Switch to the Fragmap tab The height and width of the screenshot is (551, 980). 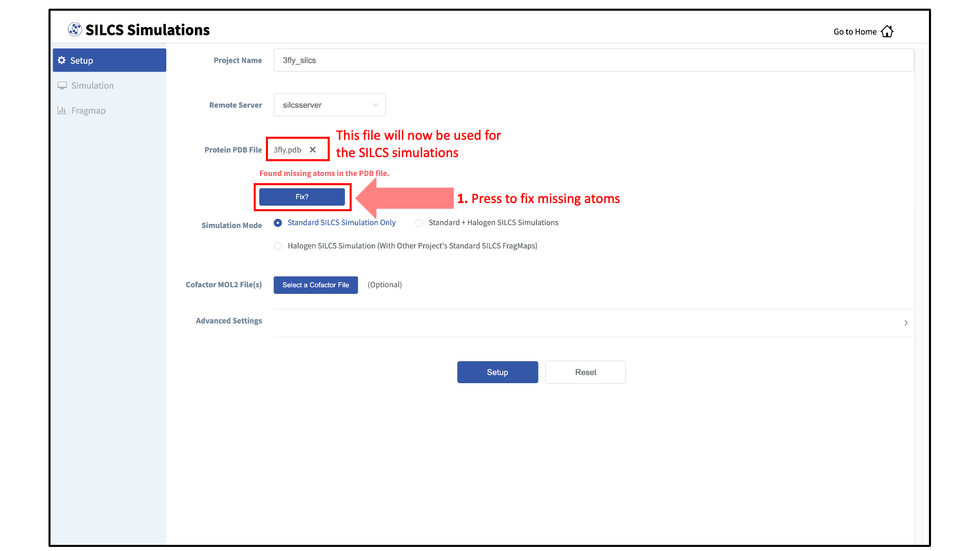click(x=110, y=110)
